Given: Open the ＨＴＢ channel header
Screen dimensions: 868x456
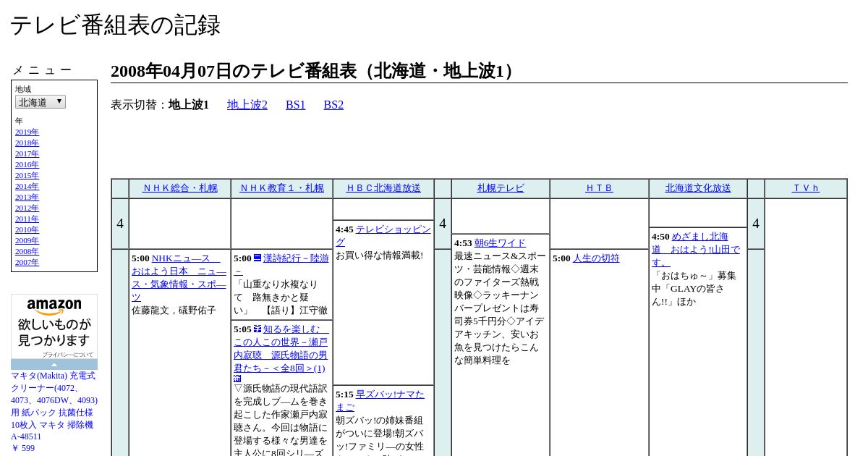Looking at the screenshot, I should point(600,188).
